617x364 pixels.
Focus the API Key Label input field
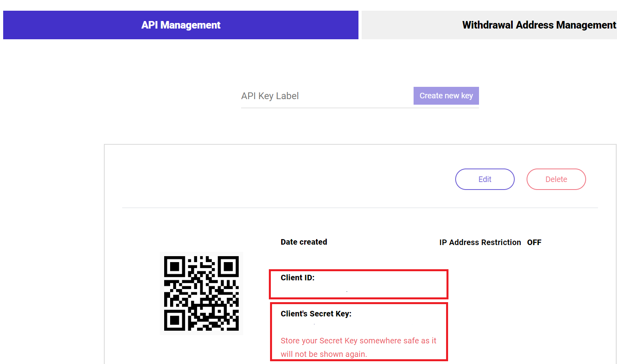pos(327,96)
